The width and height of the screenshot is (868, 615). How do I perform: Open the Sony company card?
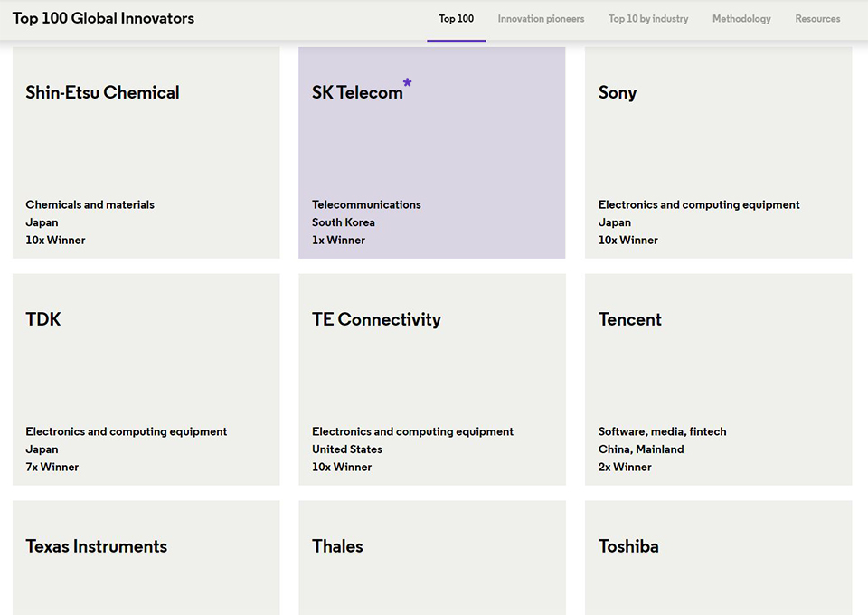(718, 152)
